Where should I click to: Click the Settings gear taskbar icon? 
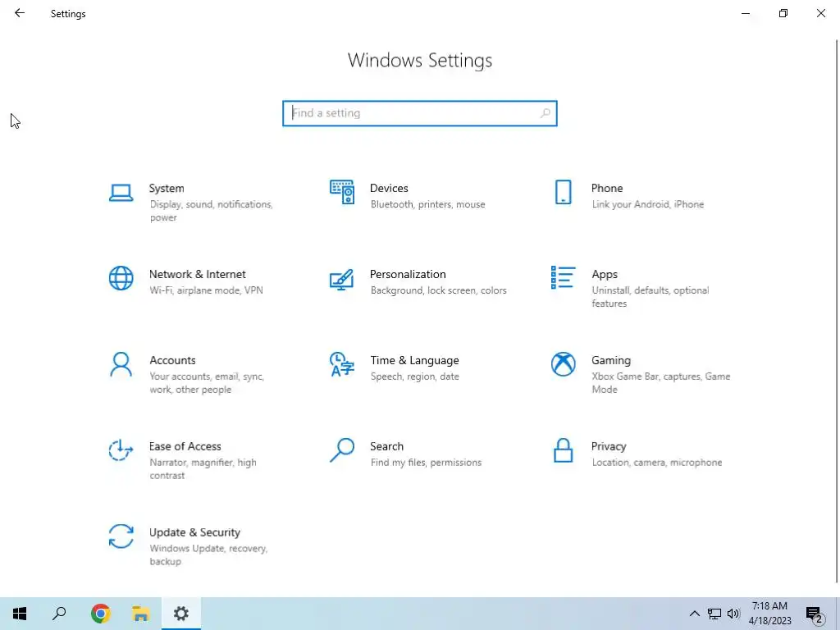click(x=181, y=614)
